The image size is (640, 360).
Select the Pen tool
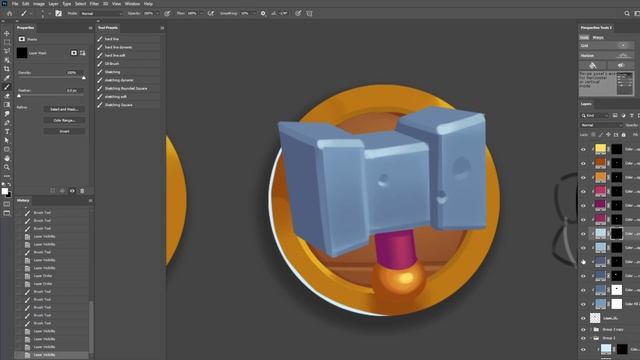click(7, 122)
